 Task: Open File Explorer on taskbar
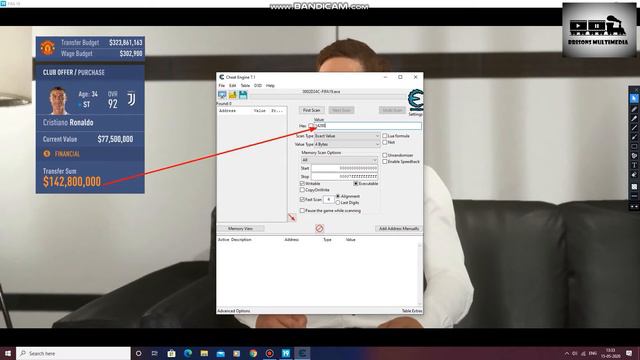tap(204, 353)
